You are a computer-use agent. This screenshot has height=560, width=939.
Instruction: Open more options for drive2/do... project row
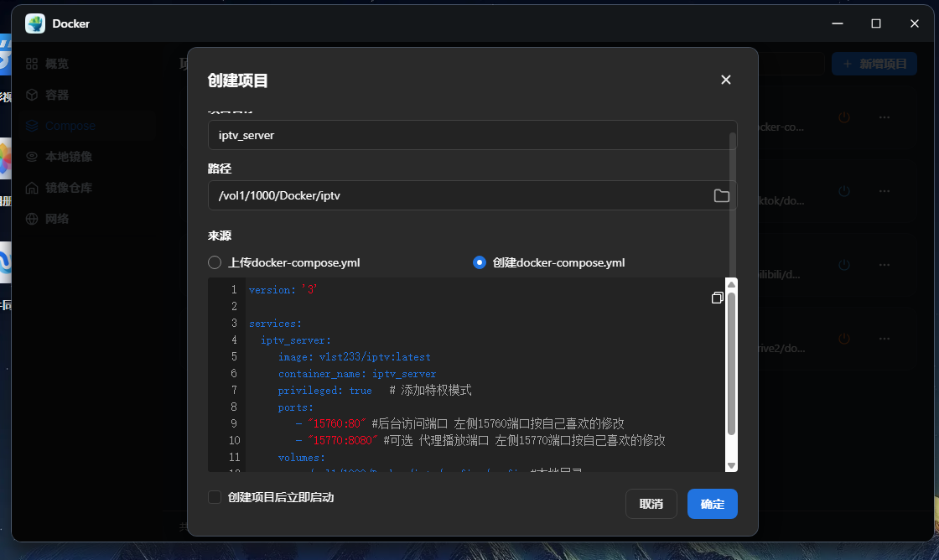[x=885, y=339]
